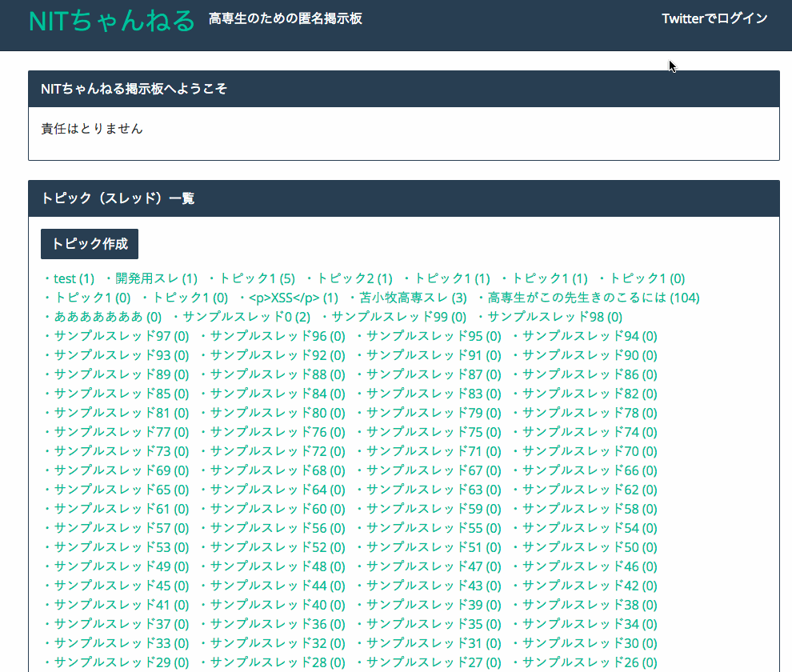This screenshot has height=672, width=792.
Task: Open the 開発用スレ (1) thread
Action: click(157, 278)
